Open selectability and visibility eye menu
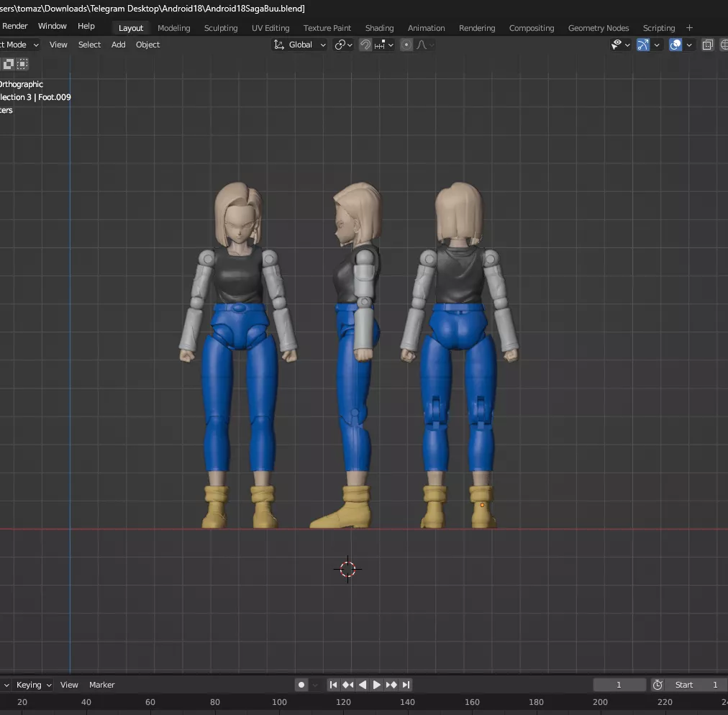Viewport: 728px width, 715px height. tap(616, 45)
